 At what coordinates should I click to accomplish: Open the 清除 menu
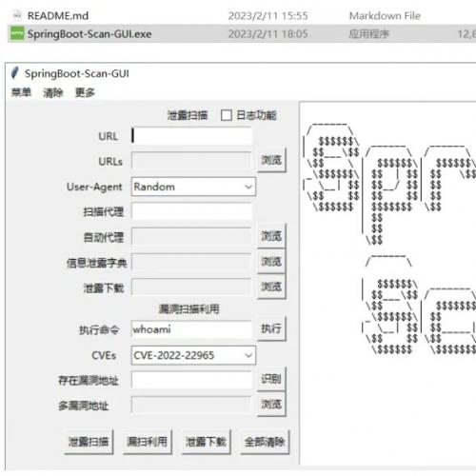53,92
